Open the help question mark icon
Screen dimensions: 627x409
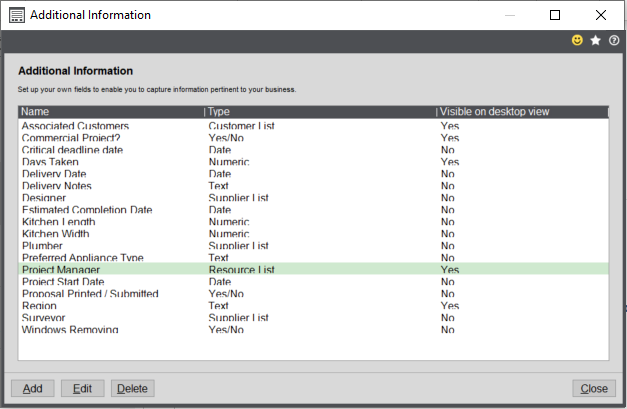point(614,40)
